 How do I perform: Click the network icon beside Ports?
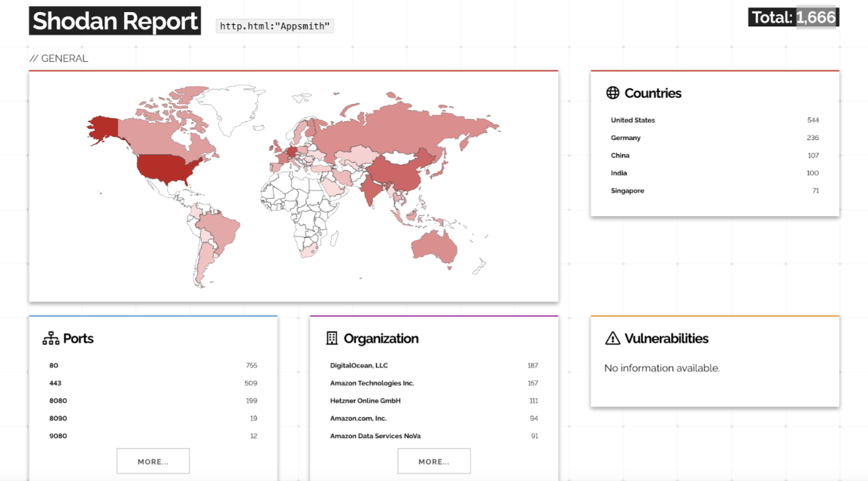(50, 339)
